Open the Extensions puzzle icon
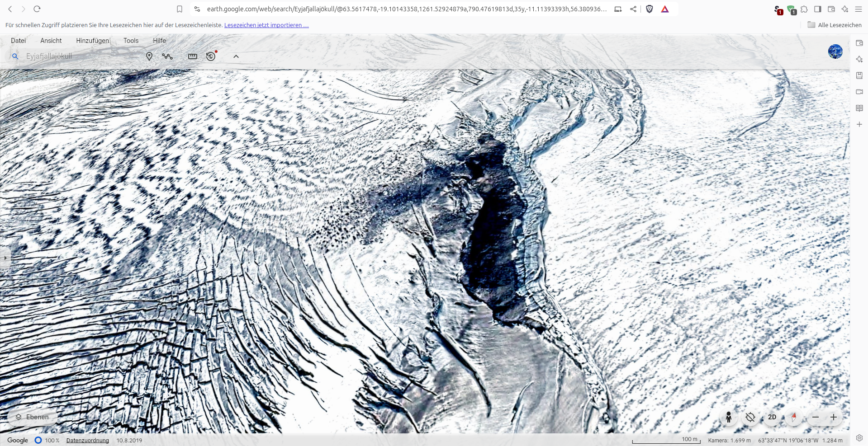Image resolution: width=868 pixels, height=446 pixels. [804, 9]
